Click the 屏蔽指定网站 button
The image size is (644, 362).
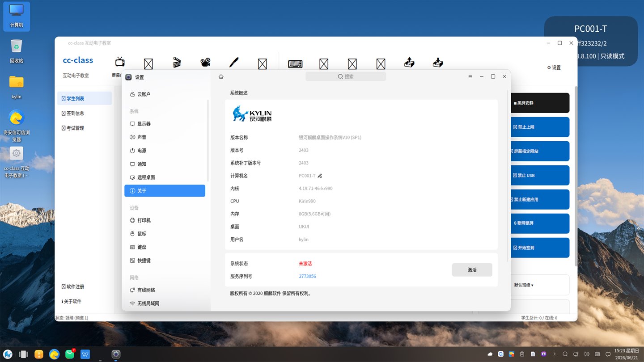[x=540, y=151]
